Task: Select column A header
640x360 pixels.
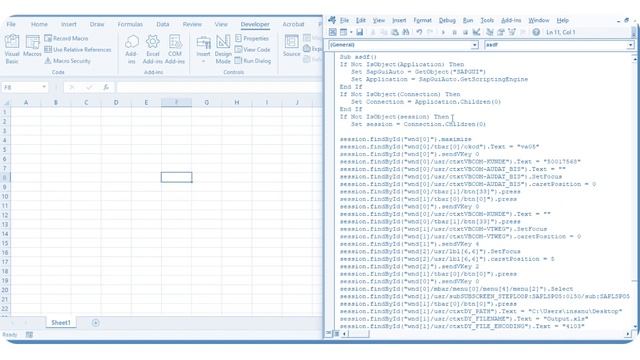Action: click(x=26, y=102)
